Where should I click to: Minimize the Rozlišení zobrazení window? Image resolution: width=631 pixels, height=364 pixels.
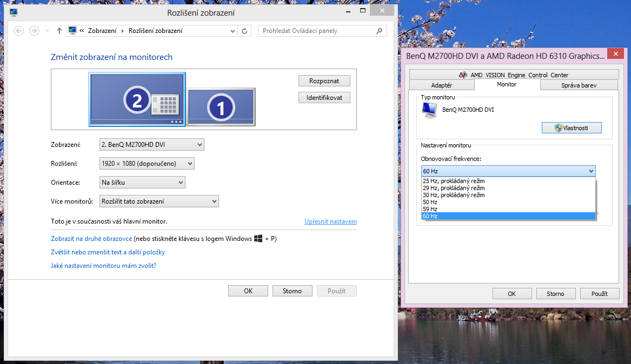(348, 12)
